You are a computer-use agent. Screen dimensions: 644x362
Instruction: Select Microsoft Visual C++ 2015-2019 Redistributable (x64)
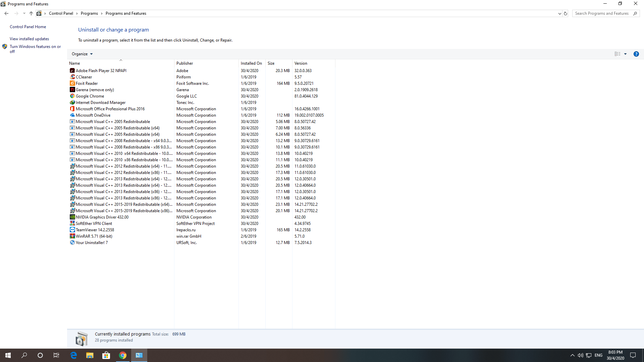[x=201, y=204]
